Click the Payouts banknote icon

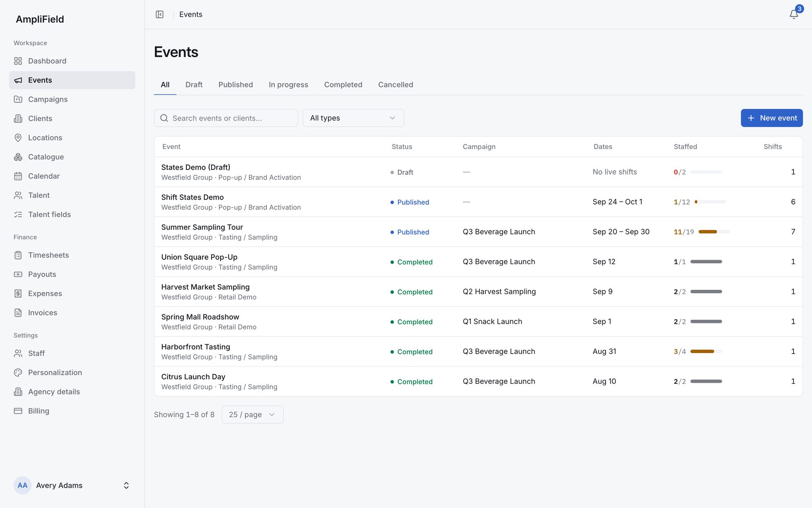tap(18, 274)
